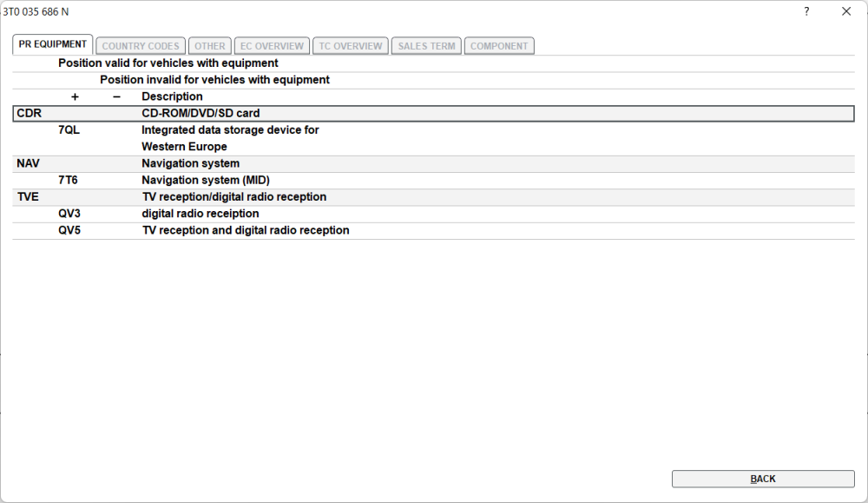Select the CDR CD-ROM/DVD/SD card row

(433, 113)
